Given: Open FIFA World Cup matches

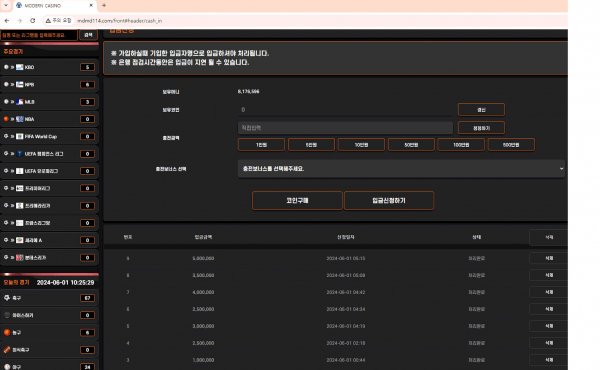Looking at the screenshot, I should tap(49, 136).
